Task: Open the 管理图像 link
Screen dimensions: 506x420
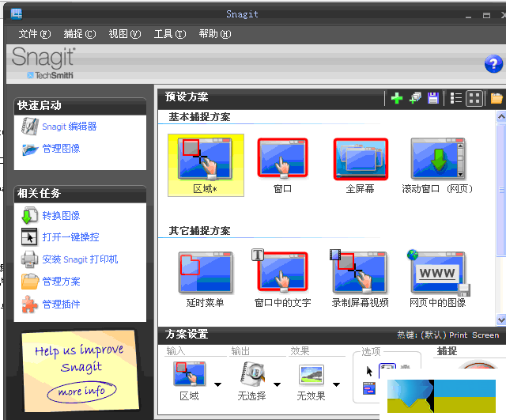Action: (x=62, y=149)
